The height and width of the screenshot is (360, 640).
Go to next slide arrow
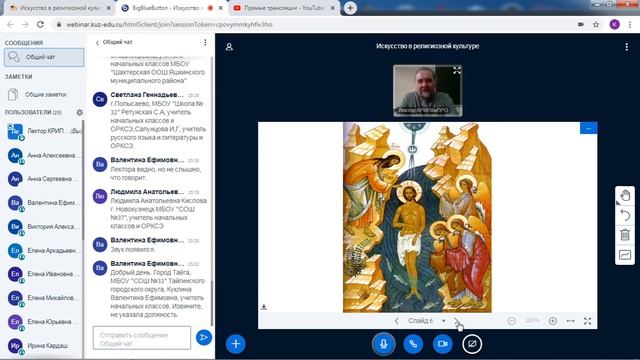tap(457, 321)
